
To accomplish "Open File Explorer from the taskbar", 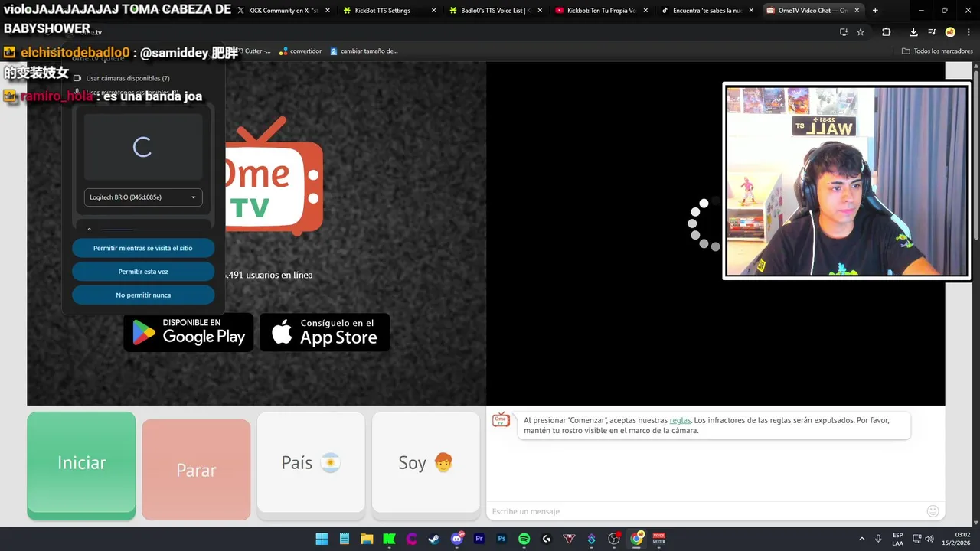I will 367,539.
